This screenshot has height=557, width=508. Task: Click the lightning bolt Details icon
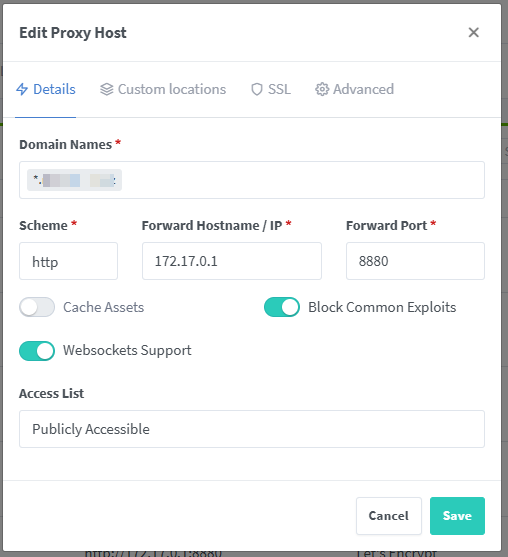tap(22, 89)
